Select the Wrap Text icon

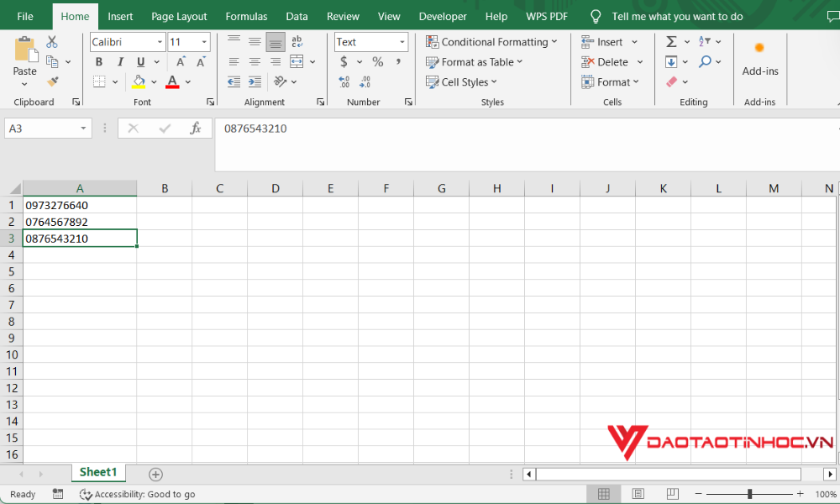296,39
